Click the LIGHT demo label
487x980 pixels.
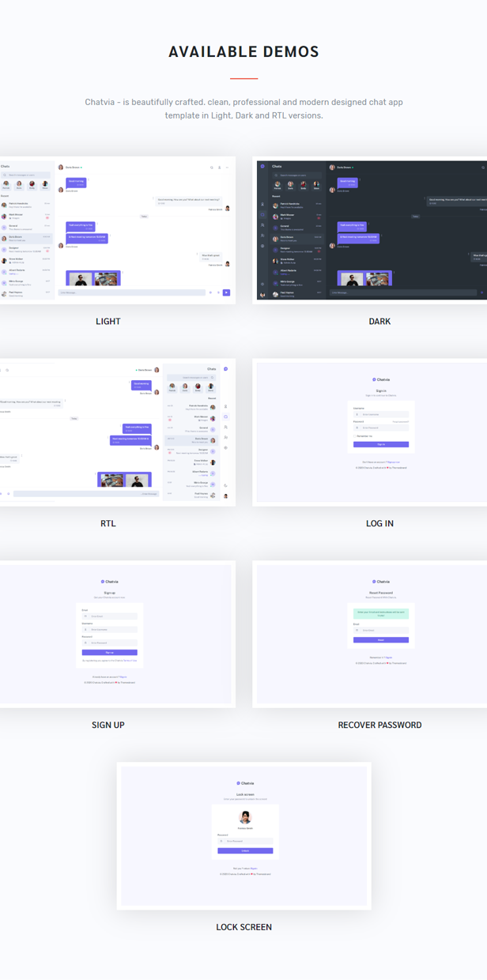point(108,322)
